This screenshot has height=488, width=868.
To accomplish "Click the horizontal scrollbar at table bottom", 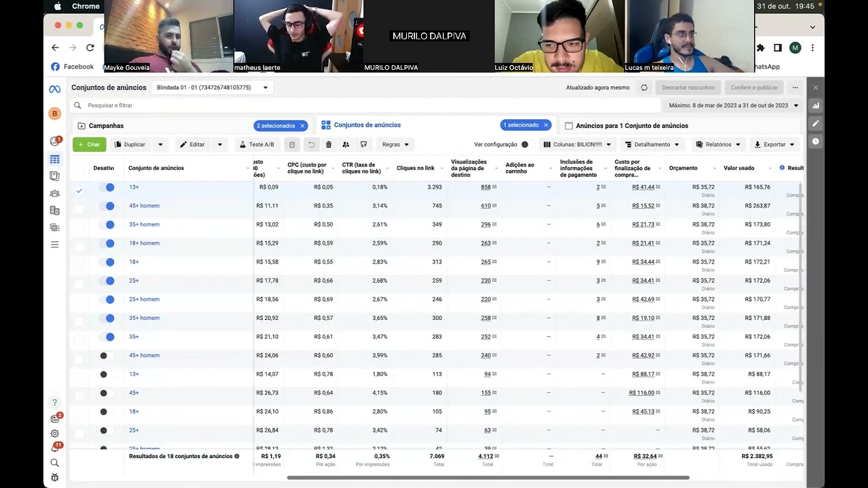I will tap(488, 478).
